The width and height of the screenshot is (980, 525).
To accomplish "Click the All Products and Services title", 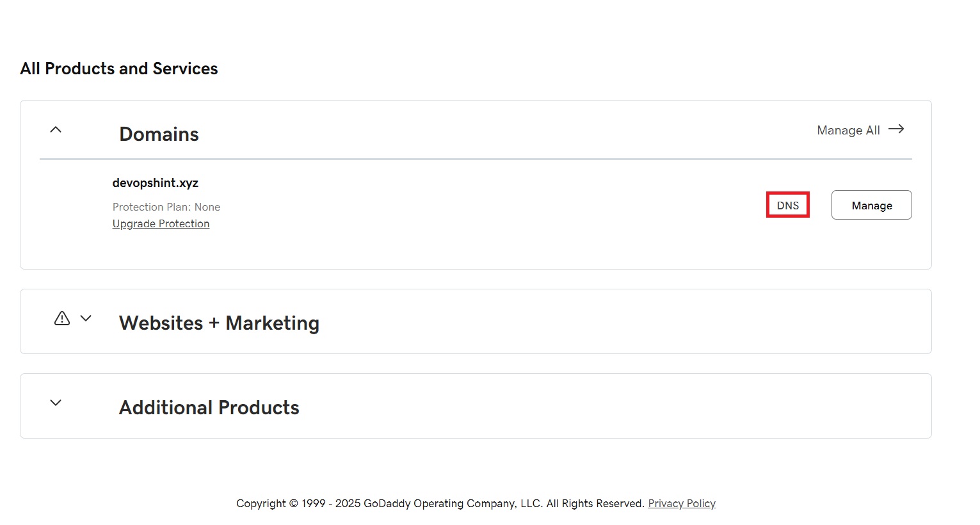I will (119, 69).
